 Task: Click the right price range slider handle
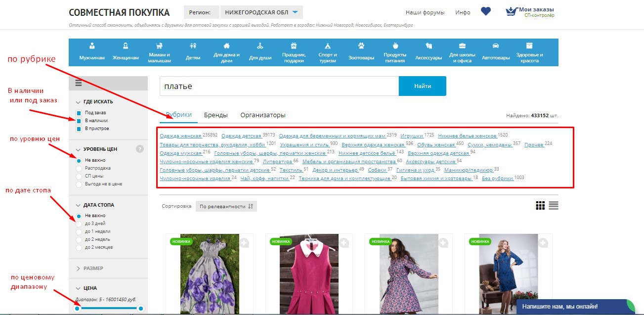[x=141, y=309]
